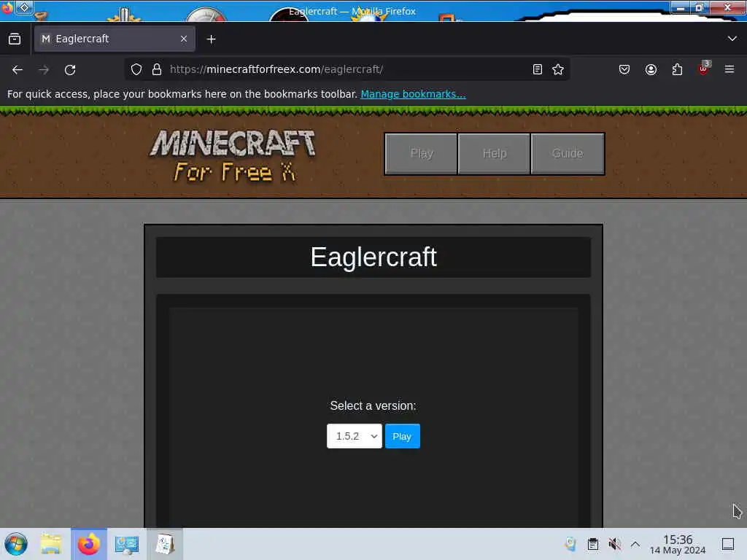Click the 'Select a version:' label
Screen dimensions: 747x560
click(x=373, y=405)
